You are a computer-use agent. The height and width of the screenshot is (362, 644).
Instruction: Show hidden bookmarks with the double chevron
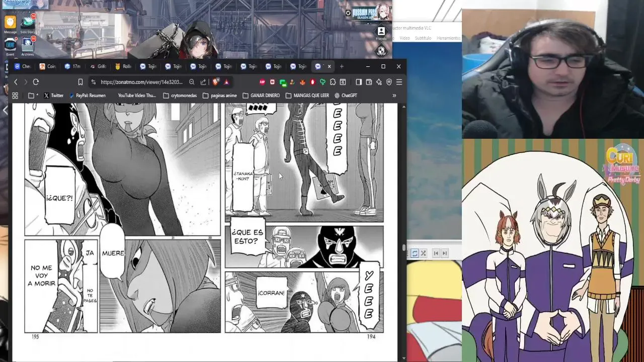click(x=394, y=96)
